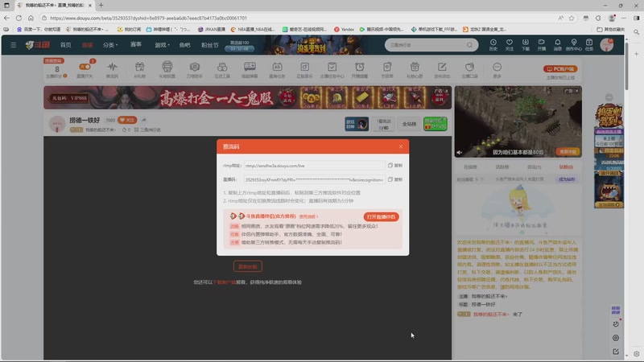Open the 任务 tasks icon
This screenshot has height=362, width=644.
(x=589, y=45)
